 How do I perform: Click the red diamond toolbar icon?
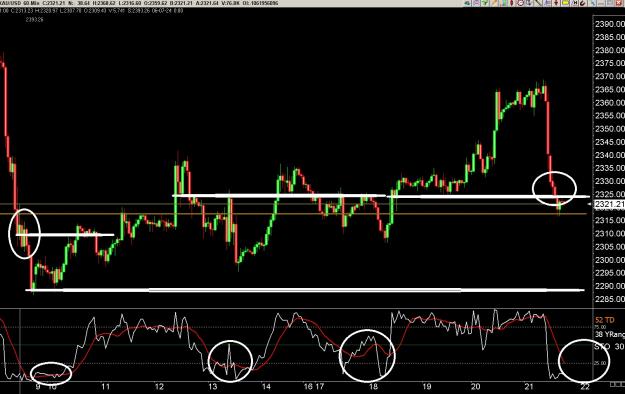[512, 3]
